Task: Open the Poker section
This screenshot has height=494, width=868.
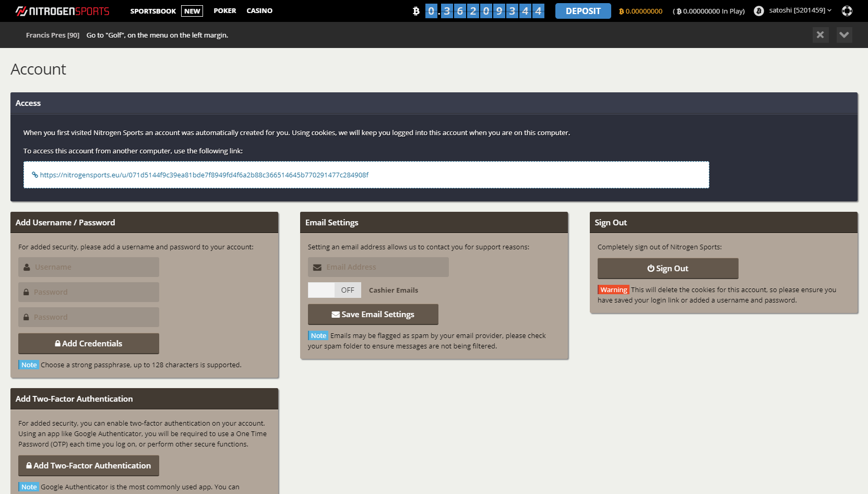Action: tap(224, 10)
